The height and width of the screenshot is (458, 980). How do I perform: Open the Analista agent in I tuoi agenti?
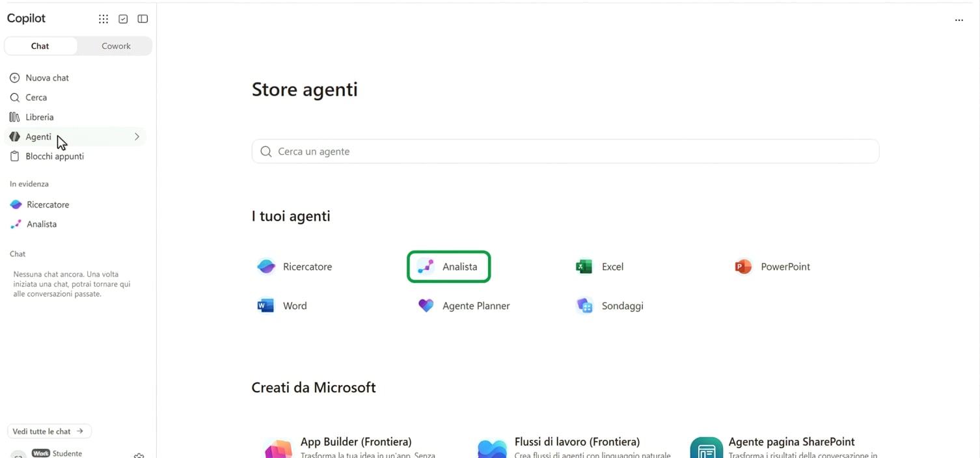click(448, 267)
